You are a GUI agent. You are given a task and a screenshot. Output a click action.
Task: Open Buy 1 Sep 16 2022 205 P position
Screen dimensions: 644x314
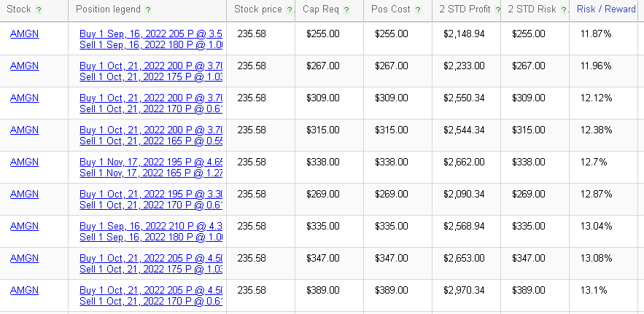click(x=151, y=34)
